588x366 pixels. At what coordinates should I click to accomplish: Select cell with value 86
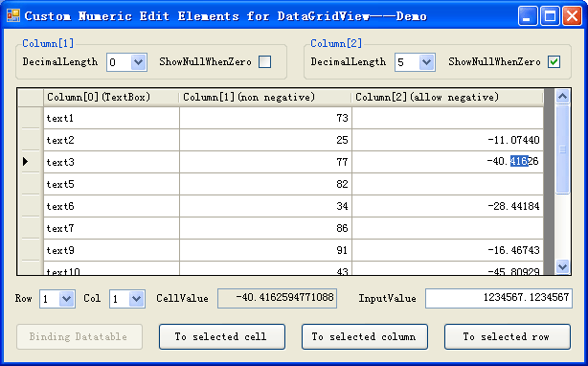pyautogui.click(x=265, y=228)
